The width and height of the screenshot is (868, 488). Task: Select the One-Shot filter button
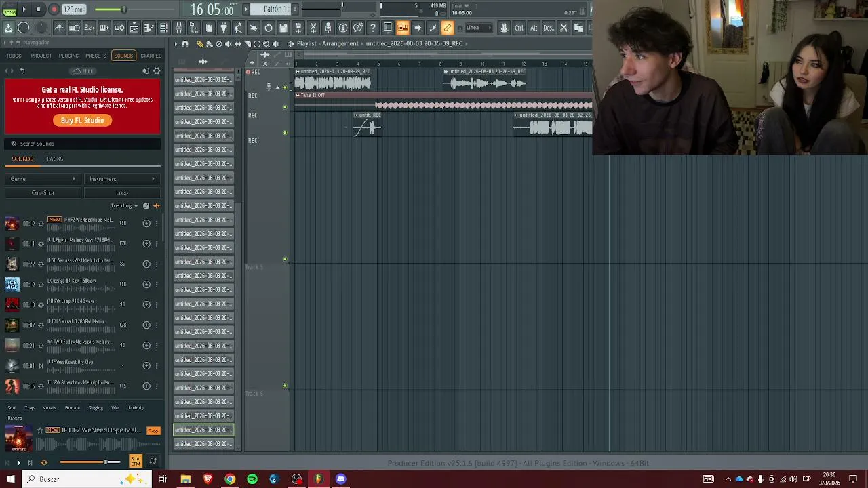pos(43,193)
